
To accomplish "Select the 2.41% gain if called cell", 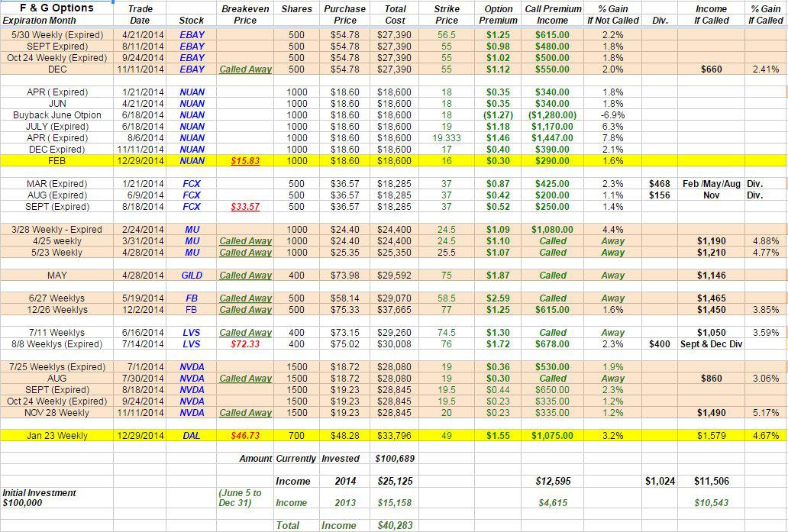I will coord(766,69).
